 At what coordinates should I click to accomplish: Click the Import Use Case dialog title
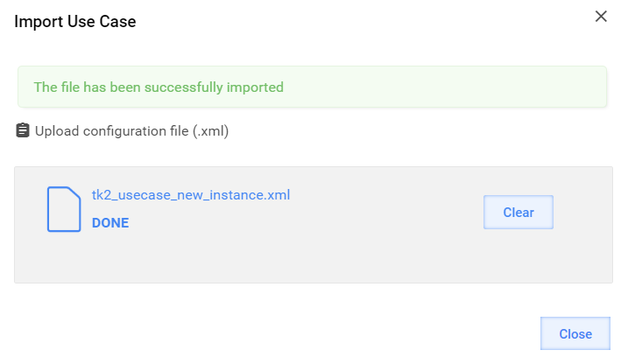75,21
